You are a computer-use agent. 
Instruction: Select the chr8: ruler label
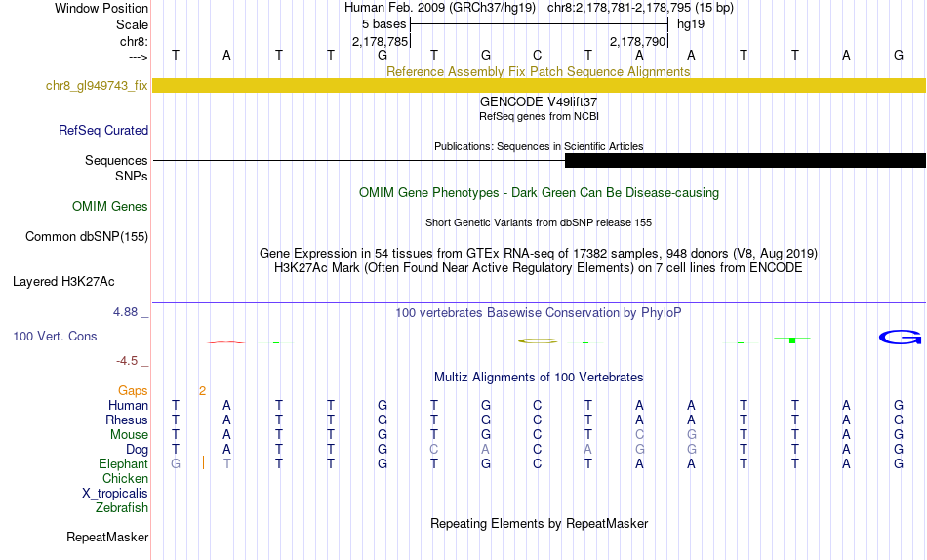click(x=134, y=41)
